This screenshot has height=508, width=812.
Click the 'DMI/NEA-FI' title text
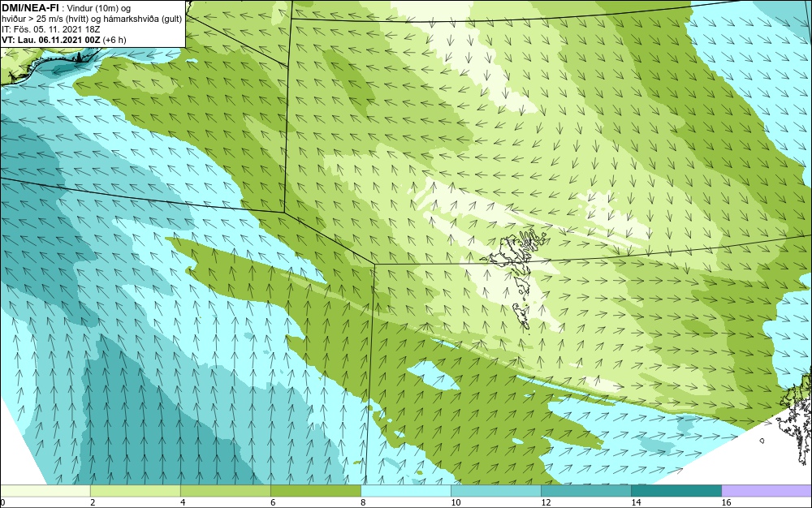click(x=30, y=7)
